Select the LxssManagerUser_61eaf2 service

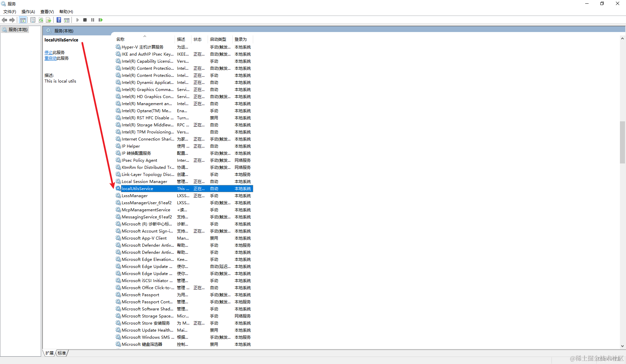[184, 203]
